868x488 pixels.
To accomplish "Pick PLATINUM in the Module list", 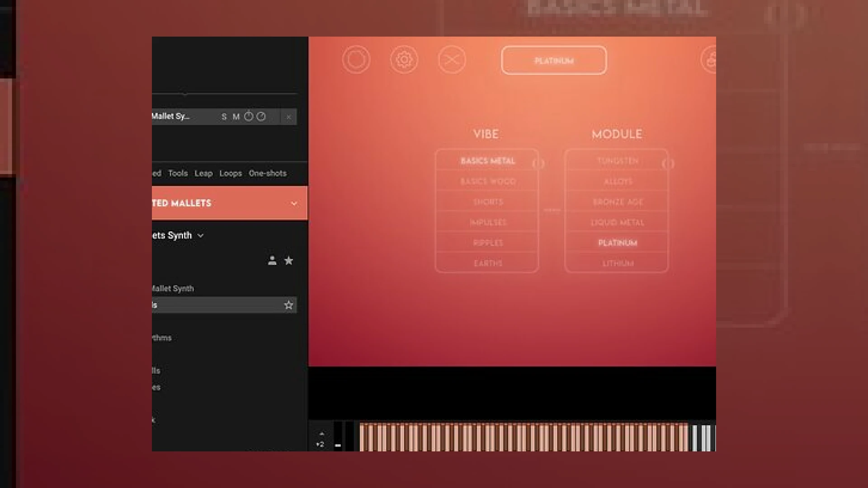I will click(x=617, y=243).
